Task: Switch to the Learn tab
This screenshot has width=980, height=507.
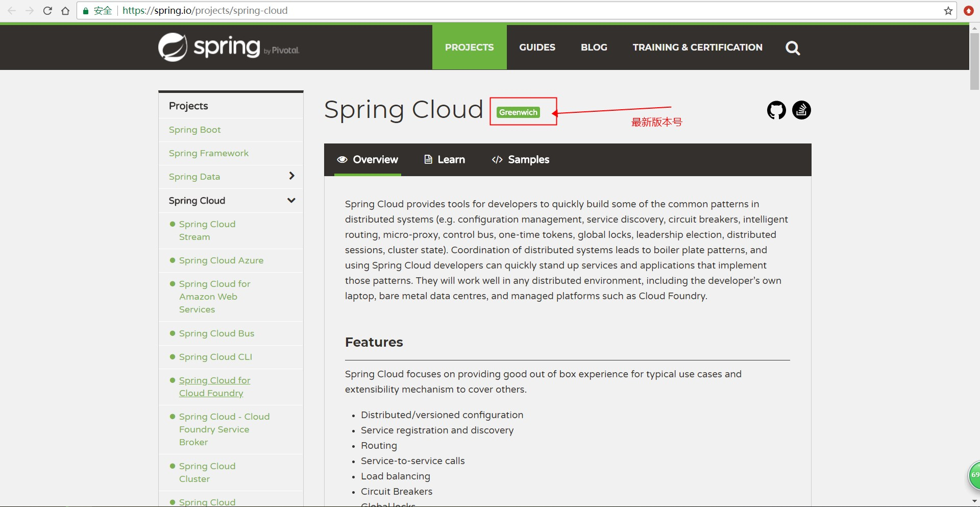Action: 445,160
